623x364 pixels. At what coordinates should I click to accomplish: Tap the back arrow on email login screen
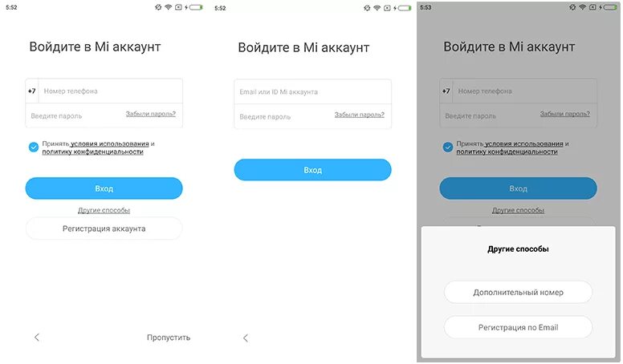(246, 338)
